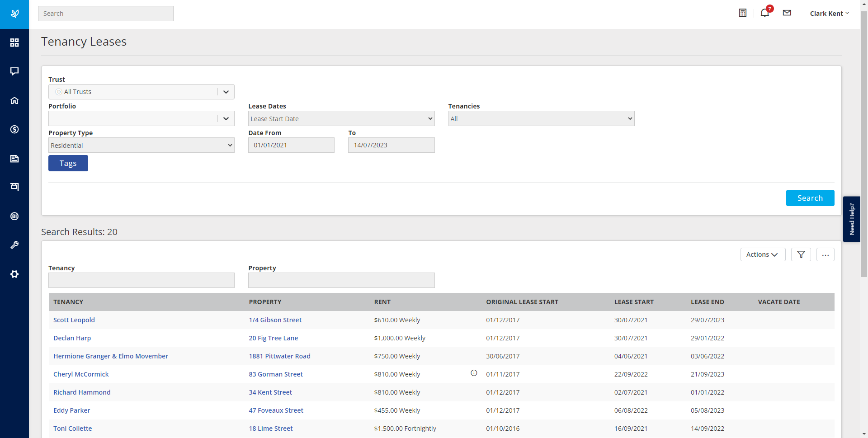This screenshot has width=868, height=438.
Task: Click inside the Date From field
Action: tap(291, 145)
